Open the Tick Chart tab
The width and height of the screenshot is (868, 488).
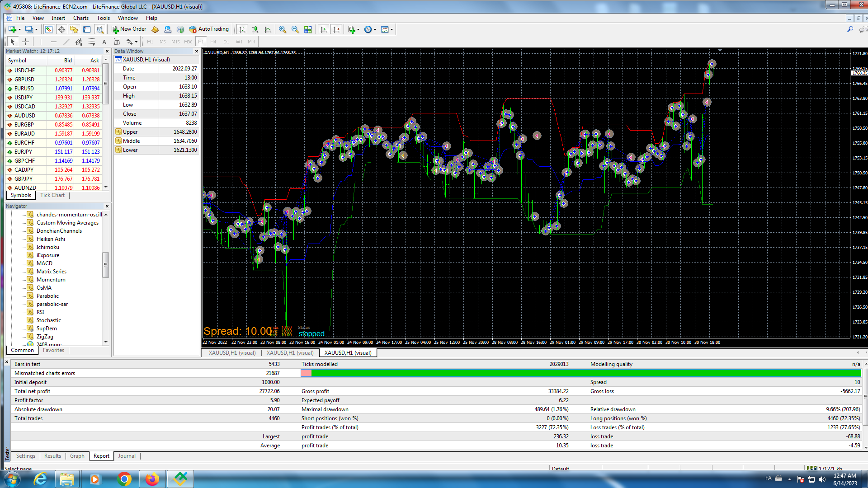(x=52, y=195)
